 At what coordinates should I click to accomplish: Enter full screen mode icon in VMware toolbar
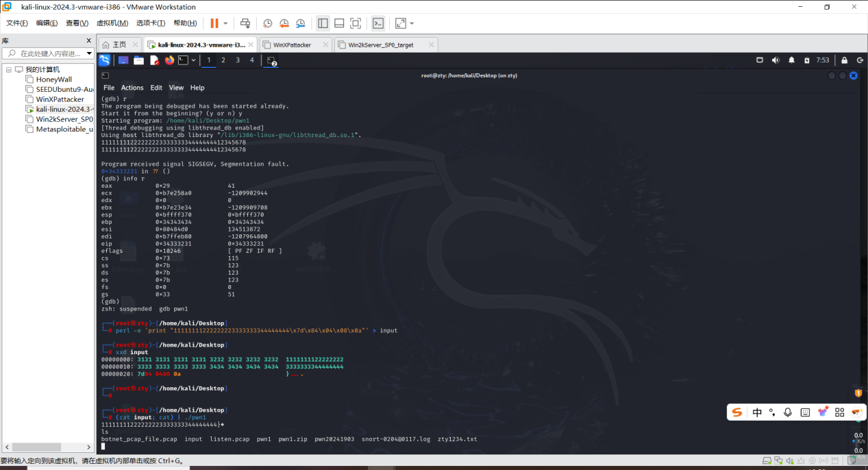(x=356, y=23)
